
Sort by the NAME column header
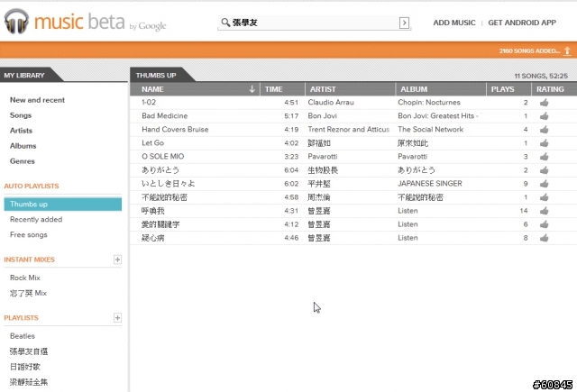pyautogui.click(x=195, y=89)
